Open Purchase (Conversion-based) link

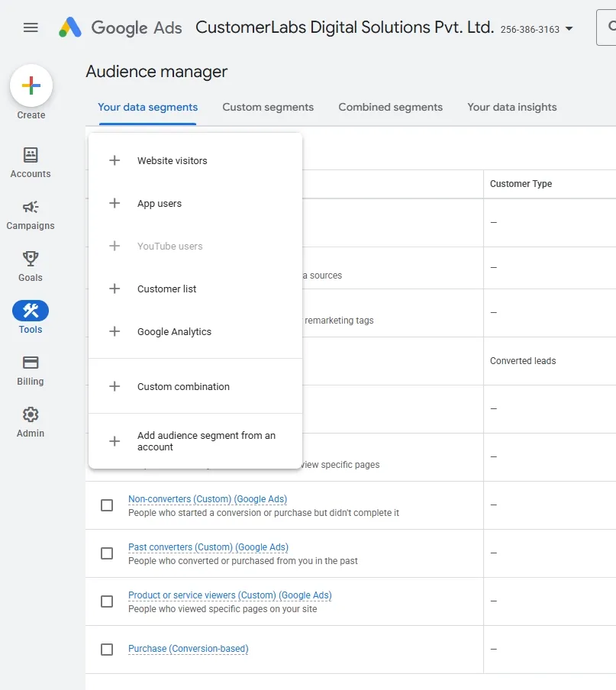pyautogui.click(x=189, y=648)
